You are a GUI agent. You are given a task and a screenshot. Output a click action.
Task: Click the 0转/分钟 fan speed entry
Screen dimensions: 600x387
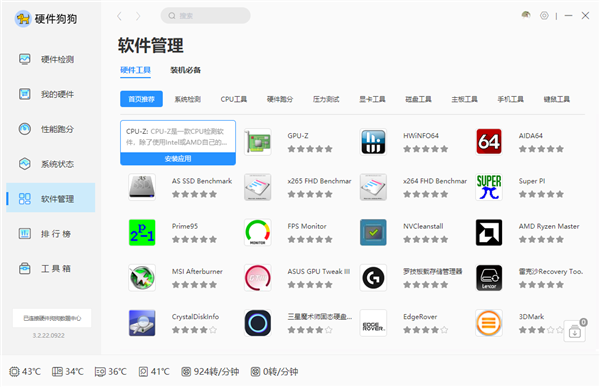click(274, 372)
